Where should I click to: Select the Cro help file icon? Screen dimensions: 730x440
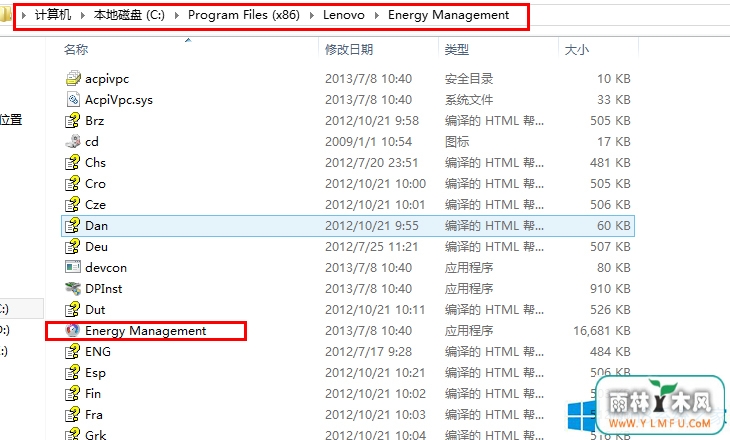click(x=73, y=183)
